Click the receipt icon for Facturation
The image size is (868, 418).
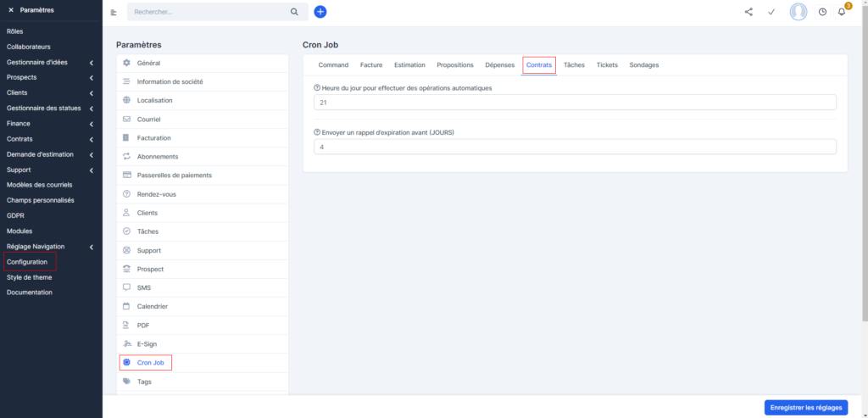pyautogui.click(x=126, y=138)
